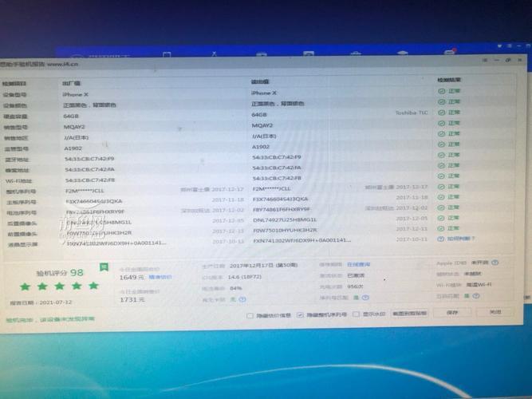
Task: Select A1902 in the 出厂值 column
Action: coord(73,148)
